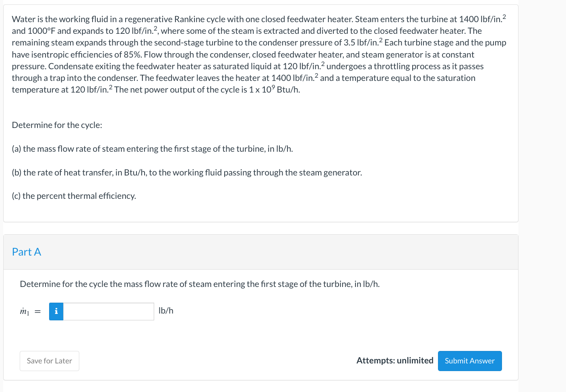Click the lb/h unit label
The image size is (566, 392).
pyautogui.click(x=166, y=311)
